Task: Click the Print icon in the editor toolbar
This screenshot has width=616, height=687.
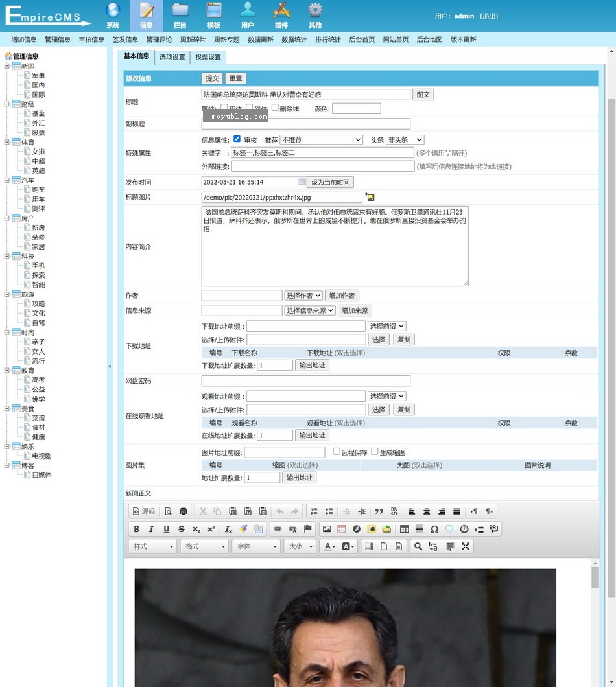Action: pos(184,511)
